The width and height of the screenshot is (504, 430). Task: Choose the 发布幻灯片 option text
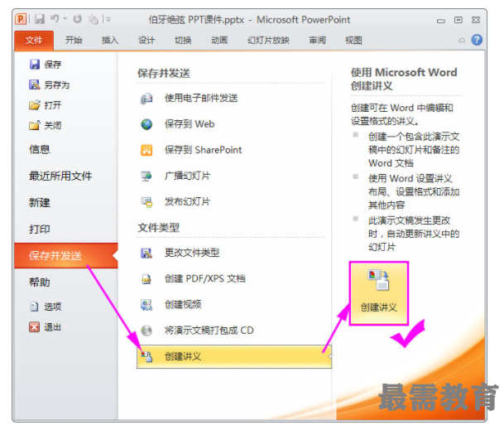pyautogui.click(x=187, y=202)
